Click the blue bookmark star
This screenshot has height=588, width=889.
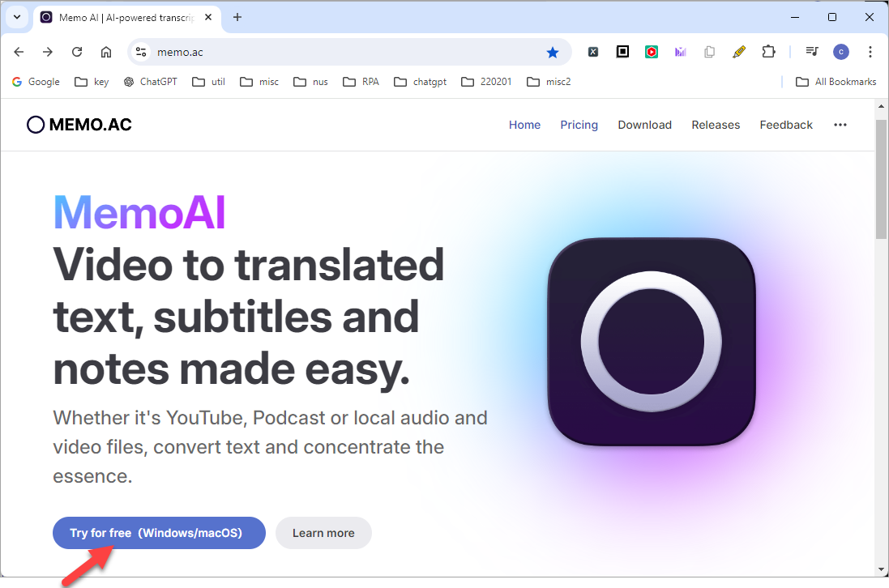coord(552,53)
